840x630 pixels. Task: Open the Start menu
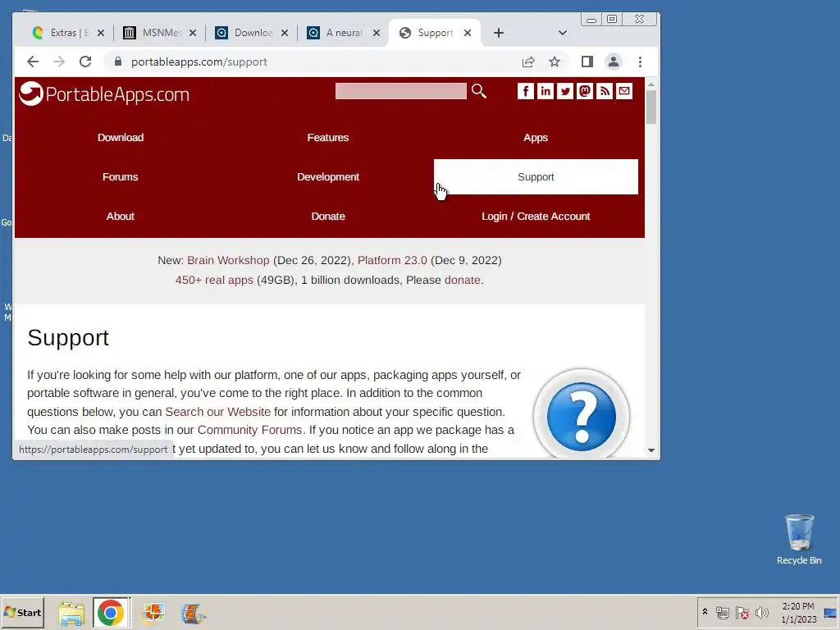[22, 613]
